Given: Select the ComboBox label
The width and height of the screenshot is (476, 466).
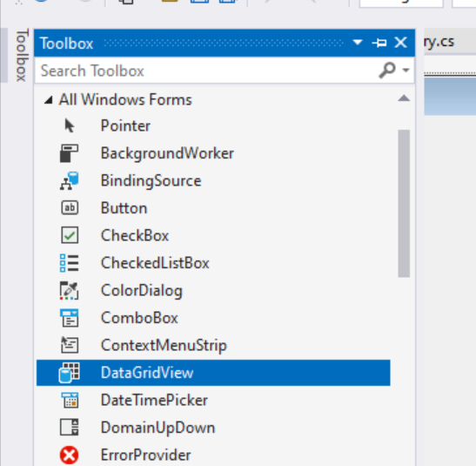Looking at the screenshot, I should (139, 318).
